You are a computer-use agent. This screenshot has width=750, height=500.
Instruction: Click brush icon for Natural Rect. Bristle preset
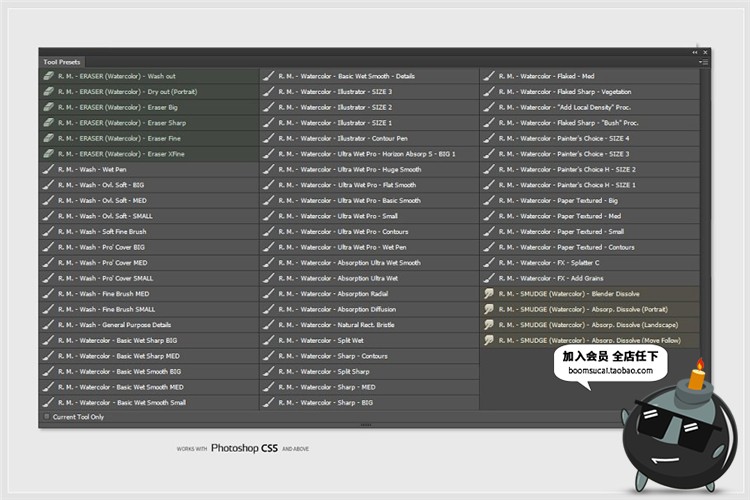point(268,325)
